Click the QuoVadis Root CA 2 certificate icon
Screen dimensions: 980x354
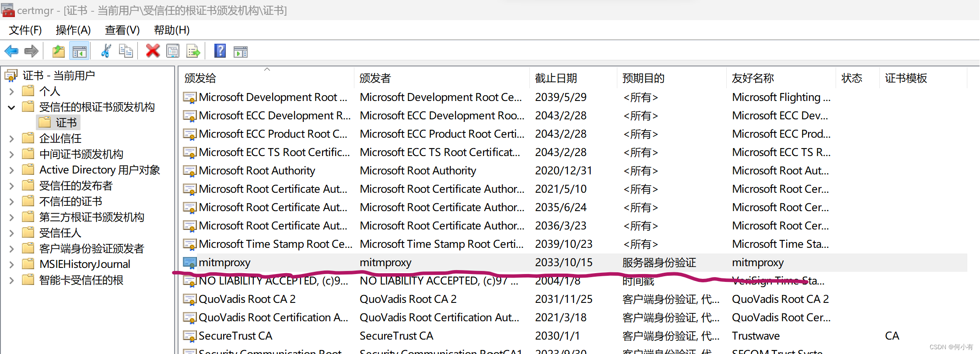pos(189,299)
